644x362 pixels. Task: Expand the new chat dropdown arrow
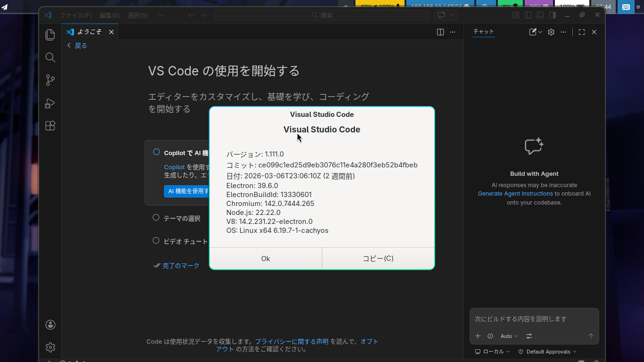tap(540, 32)
